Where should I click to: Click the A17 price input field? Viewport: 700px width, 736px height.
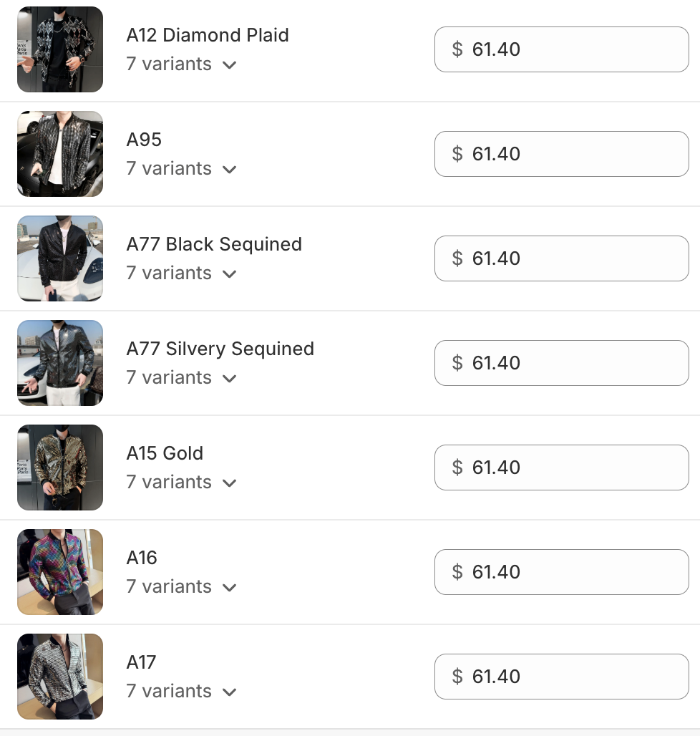(x=561, y=677)
